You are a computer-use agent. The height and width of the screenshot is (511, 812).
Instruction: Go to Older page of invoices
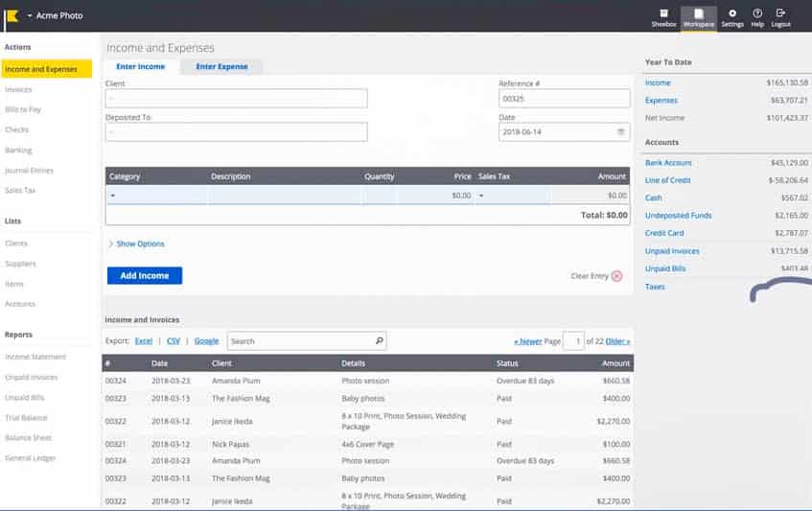click(617, 341)
